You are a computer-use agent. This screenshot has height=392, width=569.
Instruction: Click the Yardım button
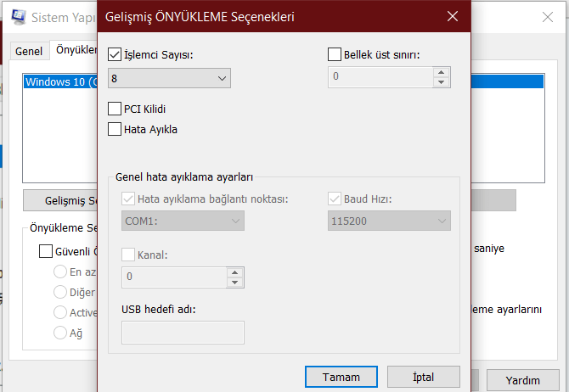[523, 379]
